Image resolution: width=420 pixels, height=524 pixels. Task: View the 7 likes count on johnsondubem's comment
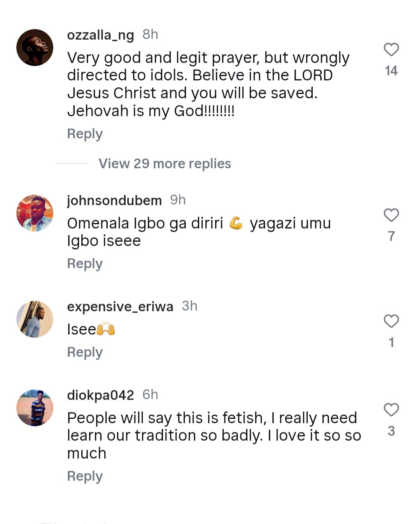391,236
